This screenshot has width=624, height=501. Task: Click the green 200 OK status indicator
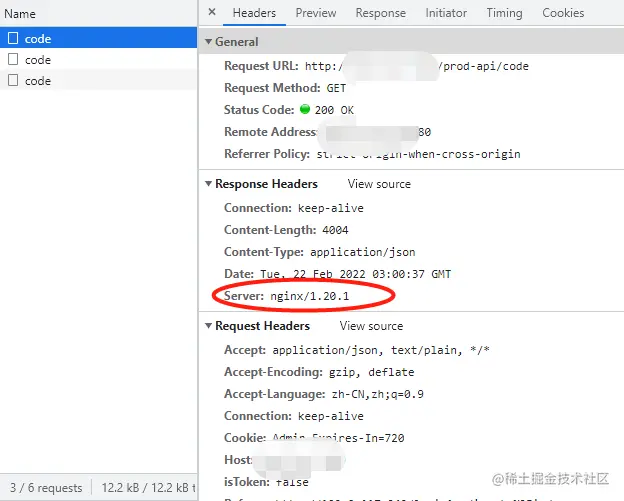tap(305, 109)
